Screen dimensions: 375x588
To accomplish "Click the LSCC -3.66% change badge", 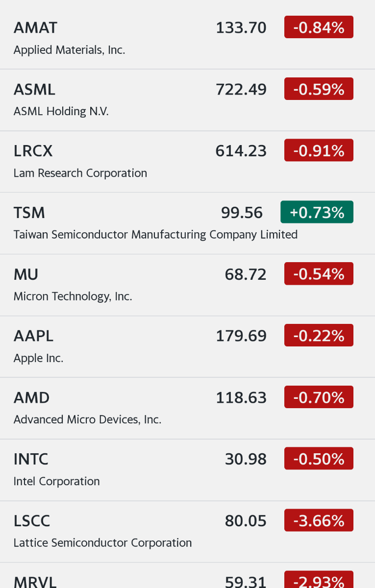I will (x=319, y=520).
